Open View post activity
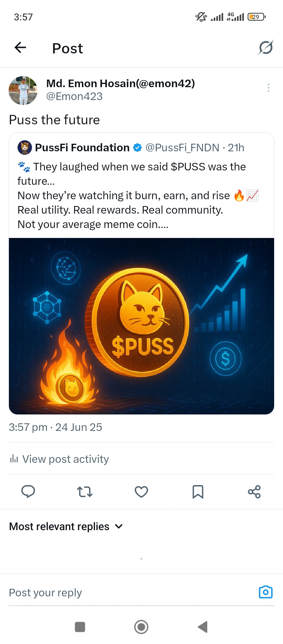Image resolution: width=283 pixels, height=644 pixels. click(59, 459)
